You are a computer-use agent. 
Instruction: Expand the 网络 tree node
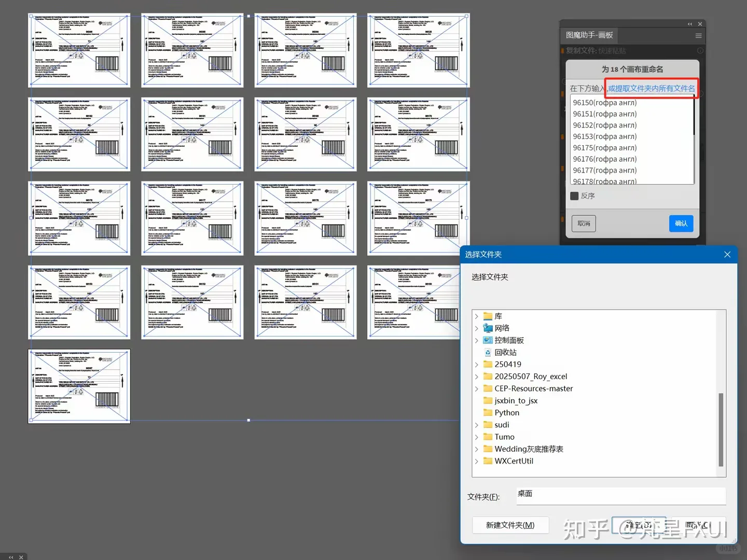tap(477, 328)
